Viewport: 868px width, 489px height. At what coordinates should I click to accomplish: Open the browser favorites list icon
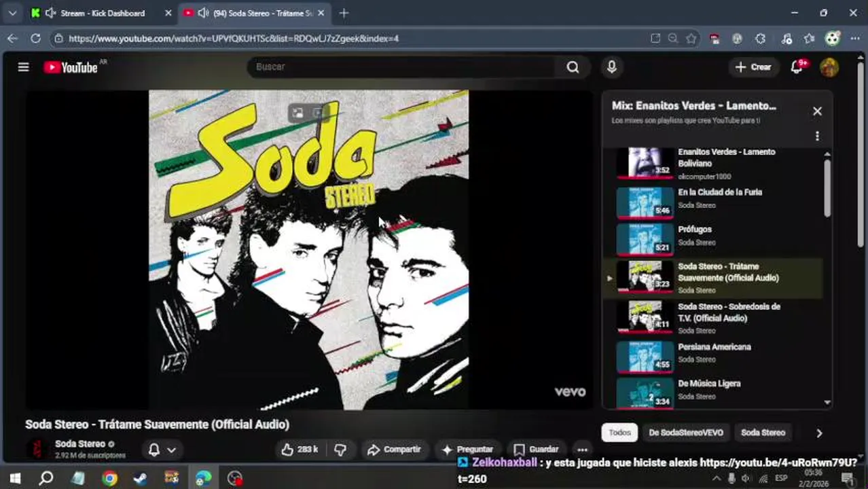click(809, 39)
